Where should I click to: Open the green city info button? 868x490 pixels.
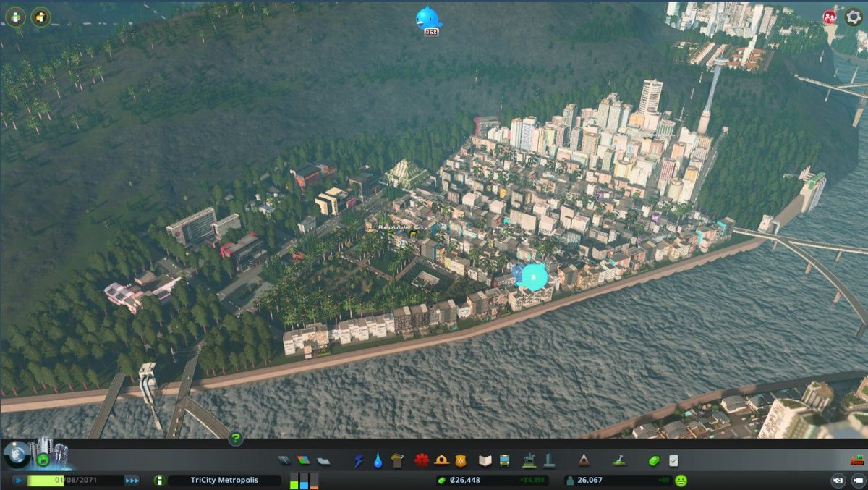[x=159, y=480]
